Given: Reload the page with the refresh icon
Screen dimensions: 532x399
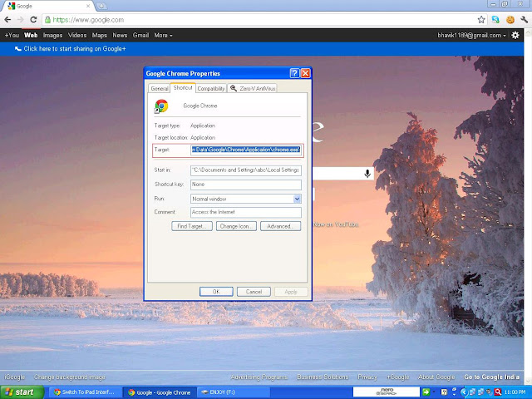Looking at the screenshot, I should [x=33, y=20].
